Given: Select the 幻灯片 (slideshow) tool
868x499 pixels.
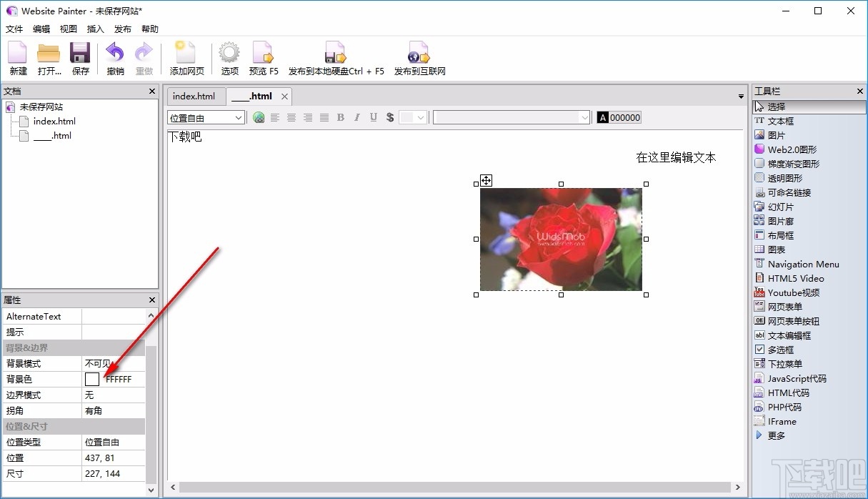Looking at the screenshot, I should tap(776, 207).
